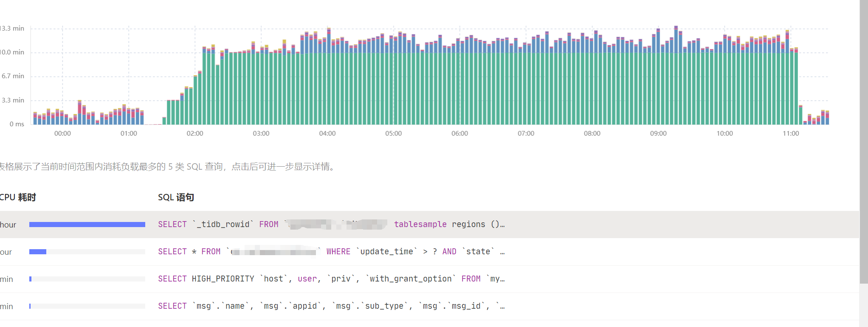Click the CPU bar of the HIGH_PRIORITY query
868x327 pixels.
31,279
